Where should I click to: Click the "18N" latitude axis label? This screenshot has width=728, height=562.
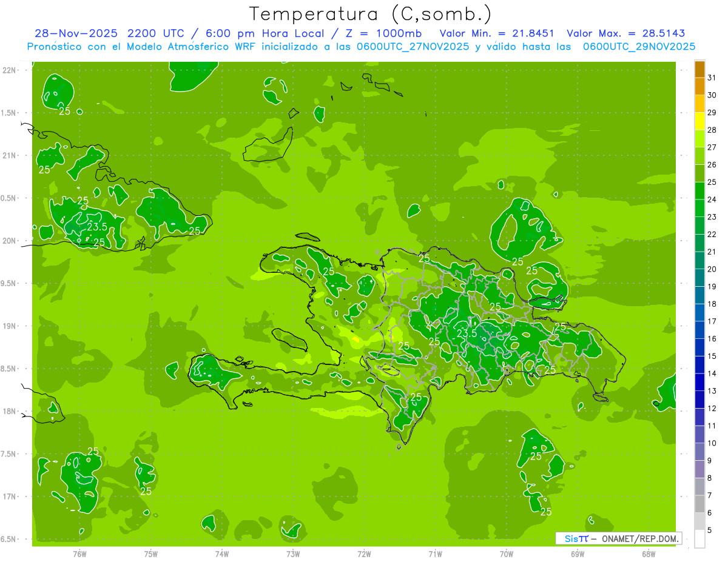pos(9,412)
